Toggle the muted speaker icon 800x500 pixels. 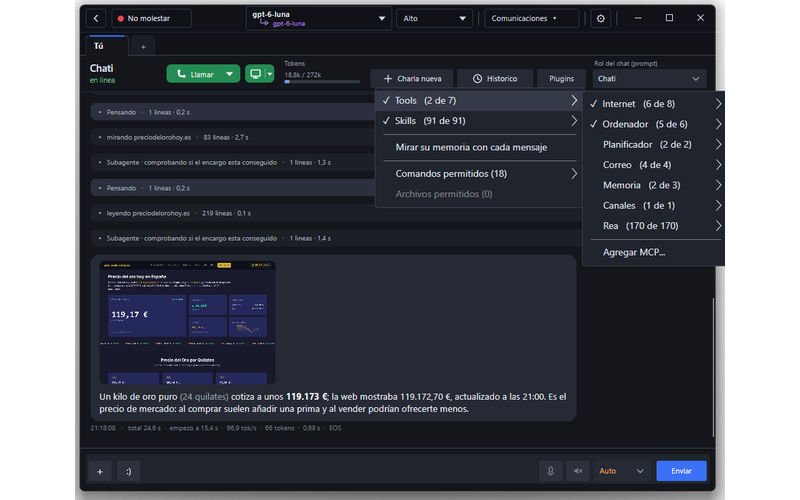(578, 471)
